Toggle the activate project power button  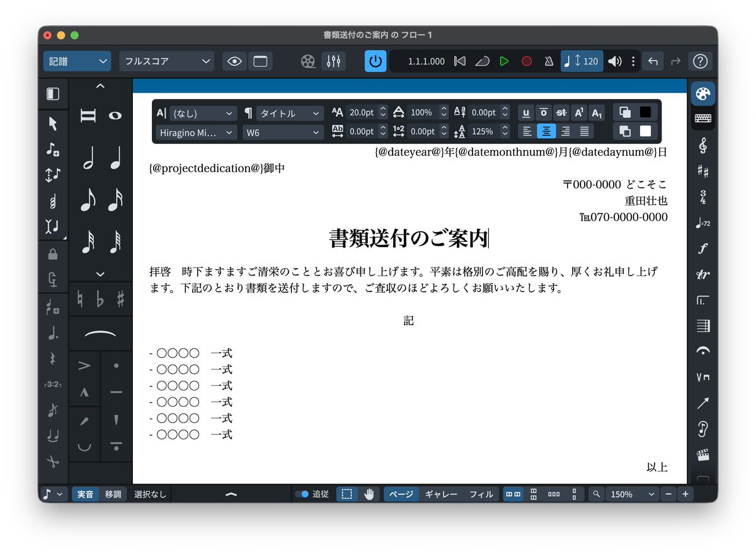click(375, 61)
